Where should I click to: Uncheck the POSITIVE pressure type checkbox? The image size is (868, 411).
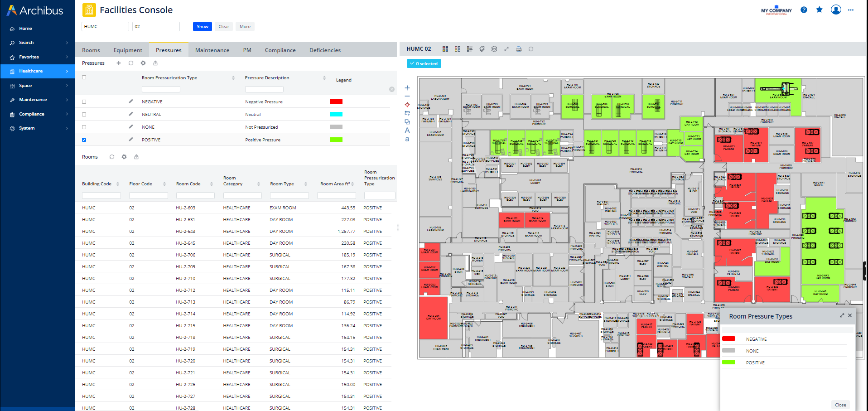pos(84,140)
